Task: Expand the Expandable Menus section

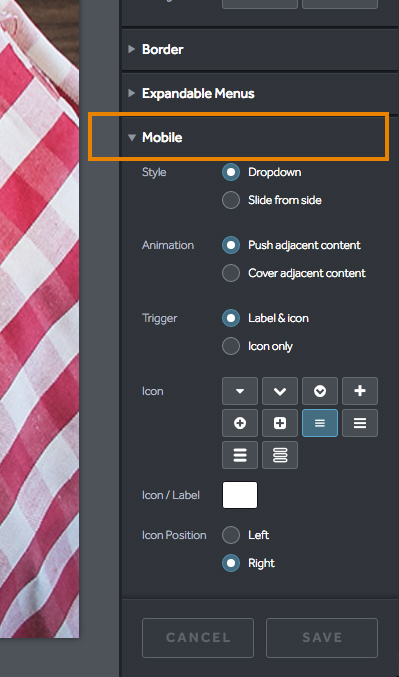Action: point(260,93)
